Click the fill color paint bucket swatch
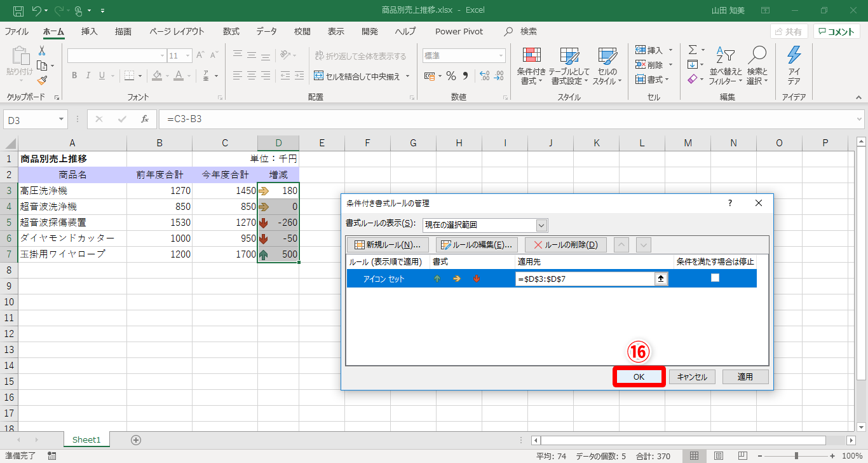This screenshot has width=868, height=463. pos(157,76)
